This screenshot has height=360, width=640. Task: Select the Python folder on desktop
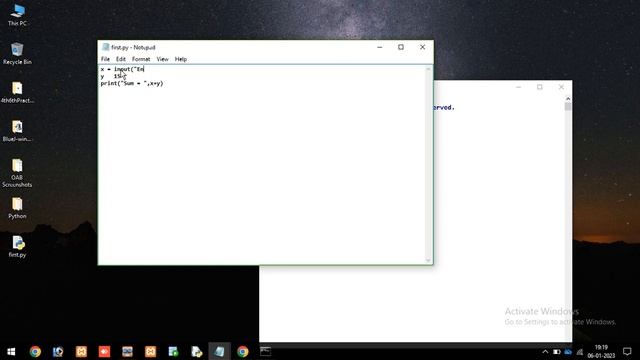coord(17,208)
